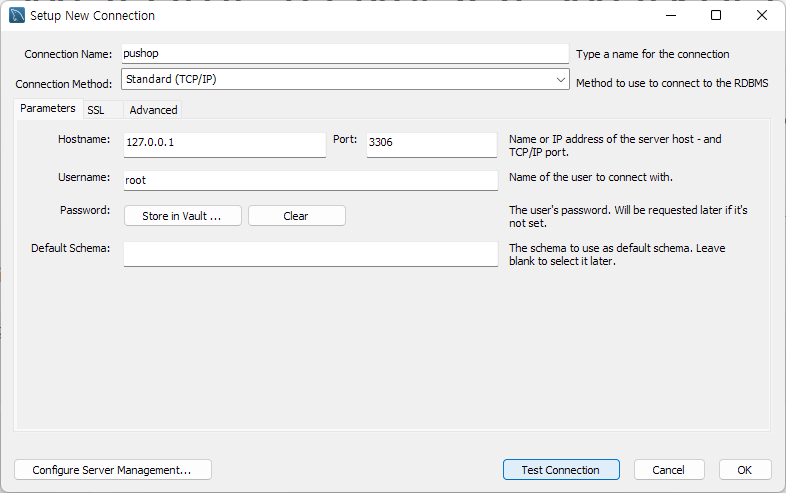Confirm with the OK button
This screenshot has width=786, height=493.
744,470
